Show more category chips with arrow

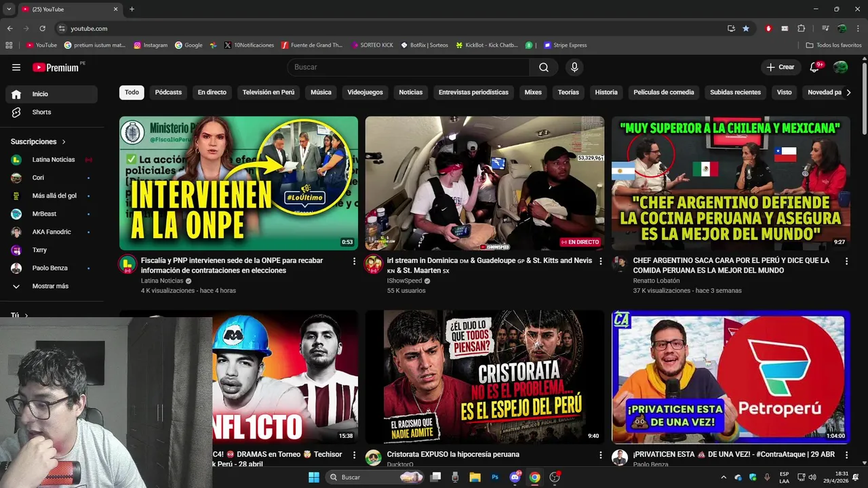coord(848,92)
